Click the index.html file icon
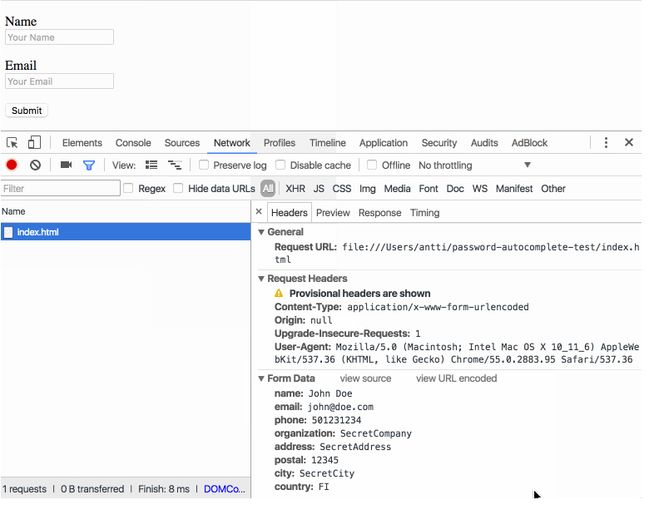Image resolution: width=664 pixels, height=514 pixels. pyautogui.click(x=8, y=232)
